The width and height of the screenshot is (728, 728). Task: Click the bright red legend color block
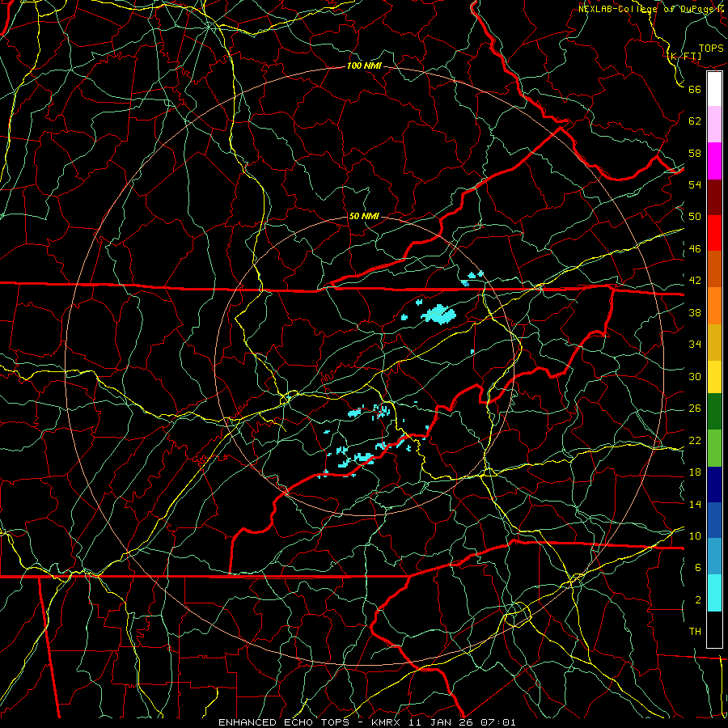(x=714, y=233)
